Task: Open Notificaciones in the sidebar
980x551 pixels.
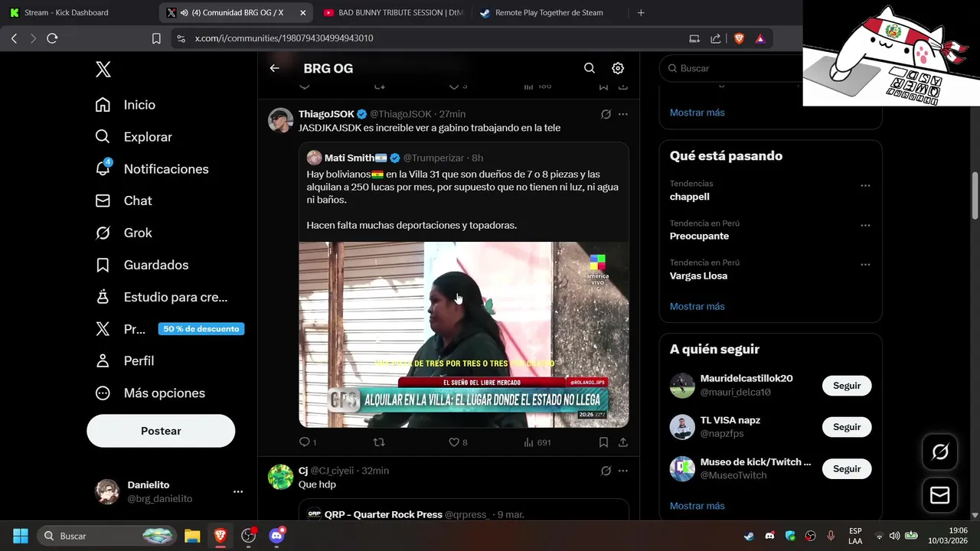Action: (152, 169)
